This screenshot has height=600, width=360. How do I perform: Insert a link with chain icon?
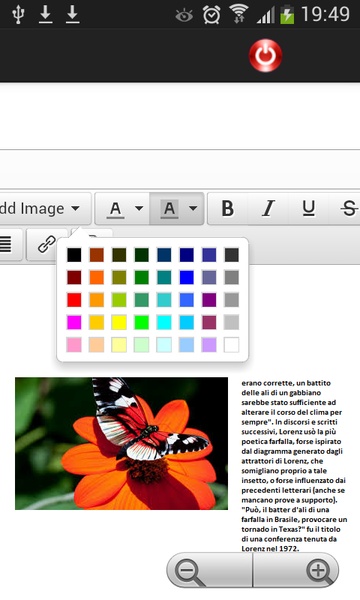[x=46, y=244]
